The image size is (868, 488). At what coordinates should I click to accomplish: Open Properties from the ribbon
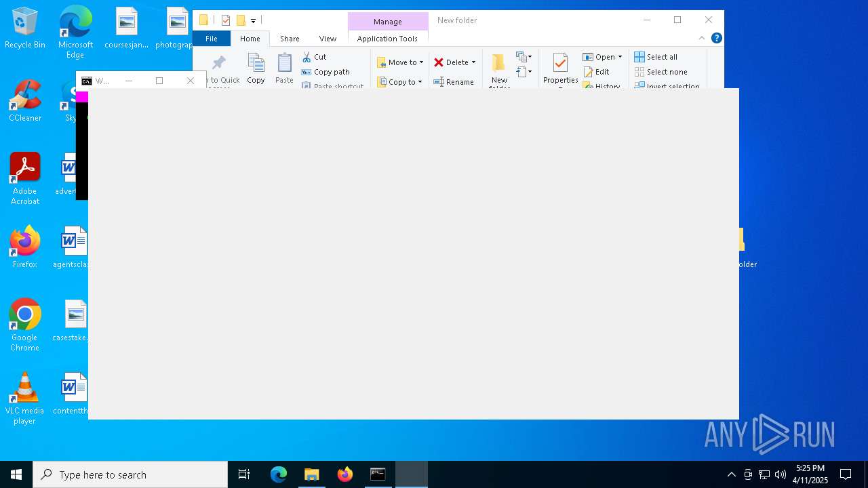[x=560, y=70]
